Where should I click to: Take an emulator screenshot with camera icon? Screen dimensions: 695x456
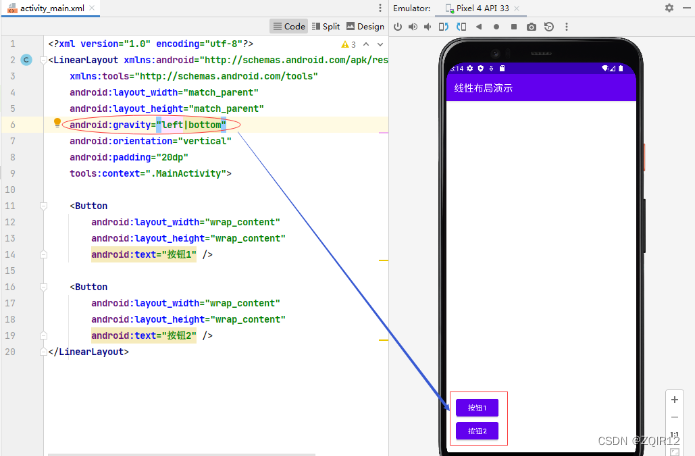[531, 27]
